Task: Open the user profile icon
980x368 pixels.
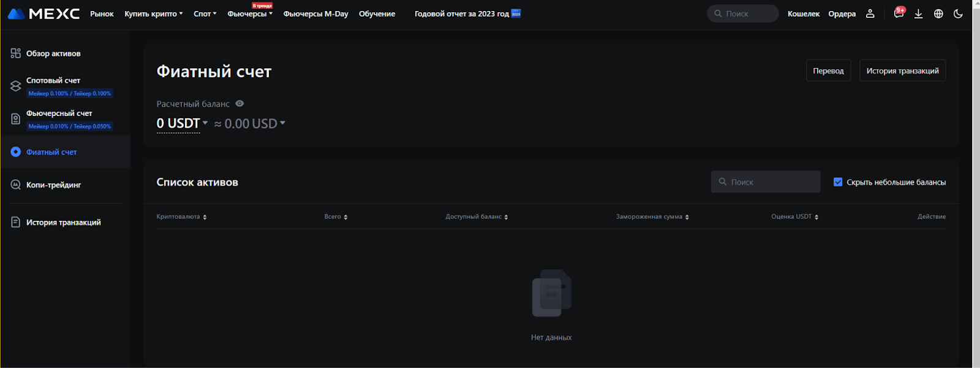Action: 870,13
